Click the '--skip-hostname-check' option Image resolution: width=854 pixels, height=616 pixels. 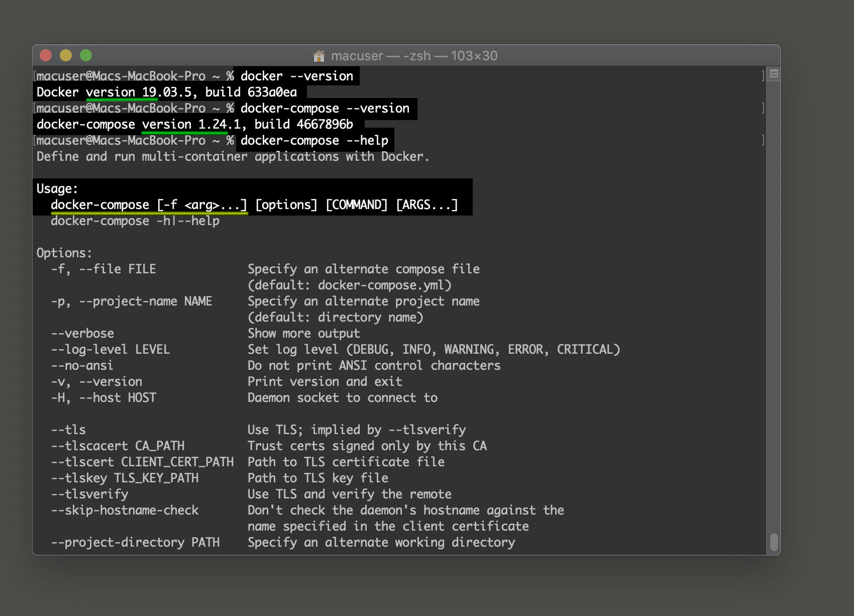coord(125,510)
